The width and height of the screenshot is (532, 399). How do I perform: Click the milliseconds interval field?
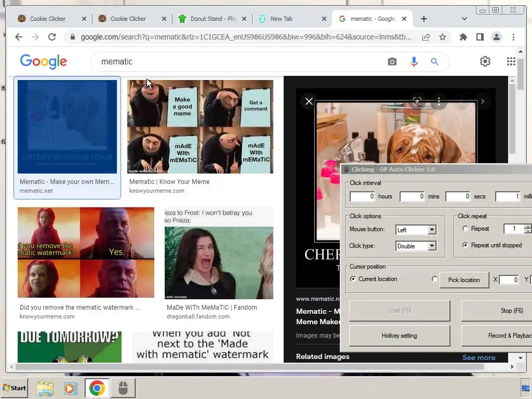(508, 196)
